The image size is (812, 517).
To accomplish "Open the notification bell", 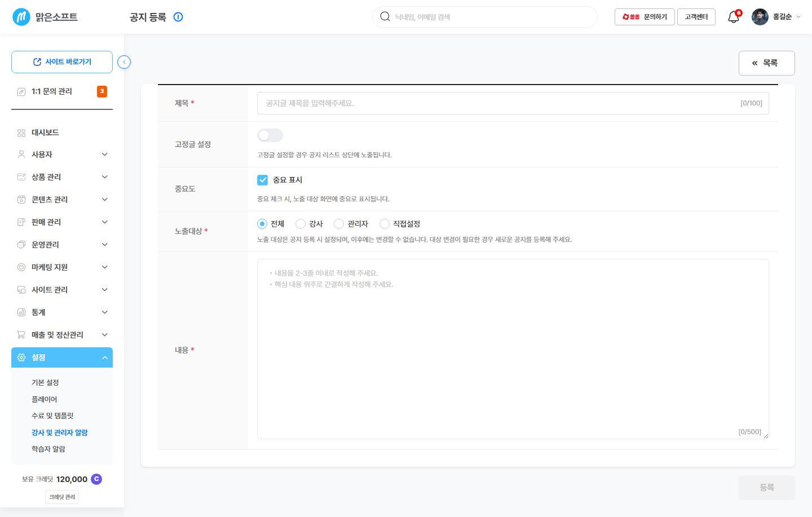I will [733, 17].
